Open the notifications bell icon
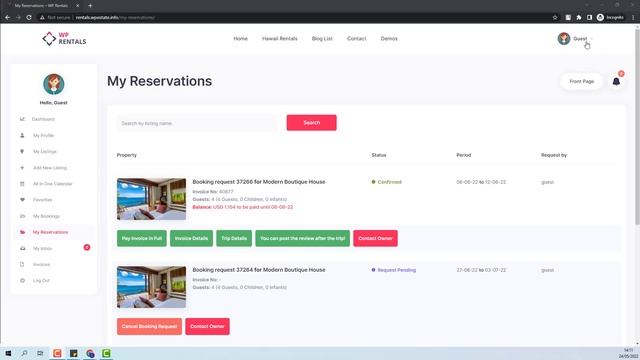 [x=616, y=81]
